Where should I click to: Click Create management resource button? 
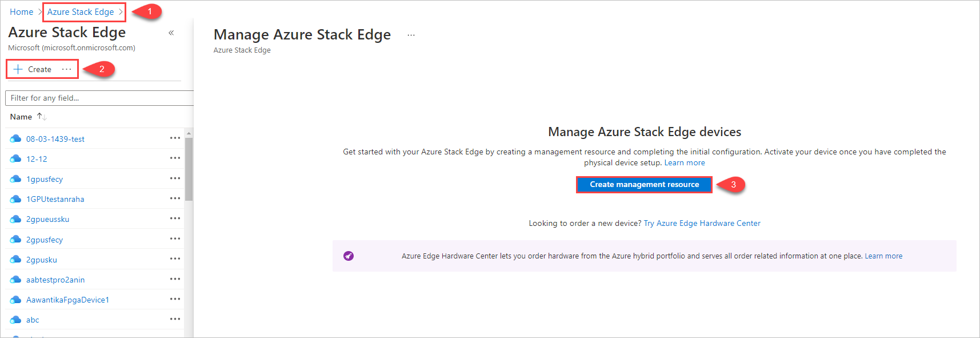click(644, 185)
